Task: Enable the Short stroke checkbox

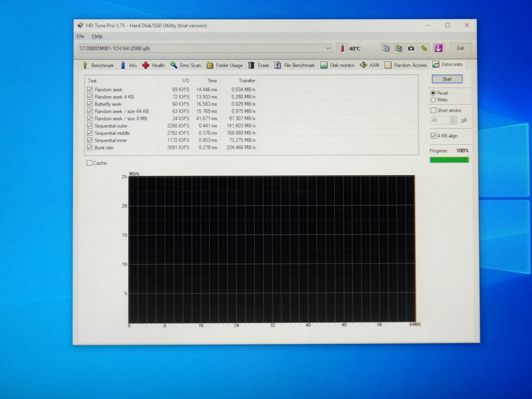Action: (x=433, y=110)
